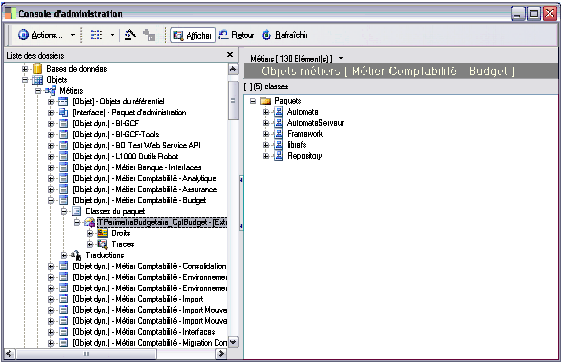564x363 pixels.
Task: Expand the [Objet] - Objets du référentiel node
Action: click(51, 101)
